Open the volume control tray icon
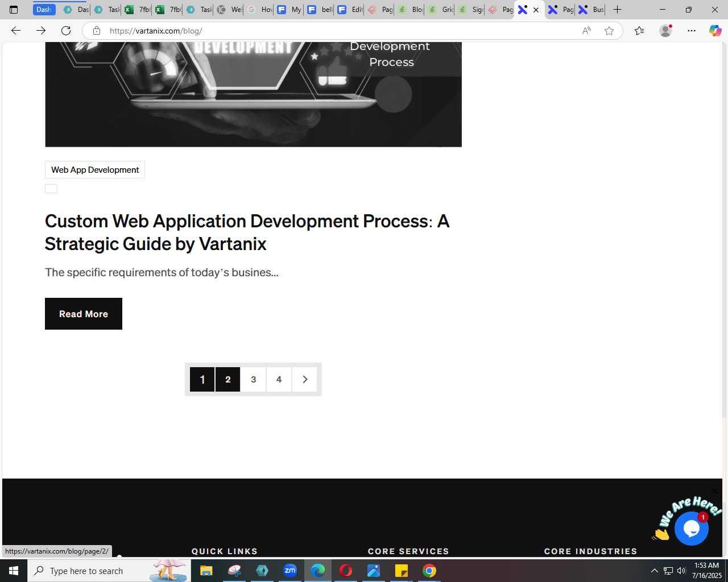728x582 pixels. tap(681, 571)
